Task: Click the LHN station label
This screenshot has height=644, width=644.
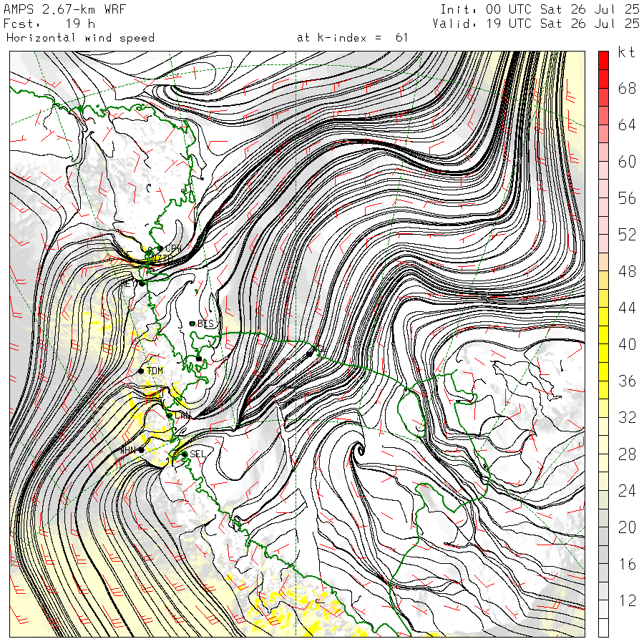Action: coord(183,415)
